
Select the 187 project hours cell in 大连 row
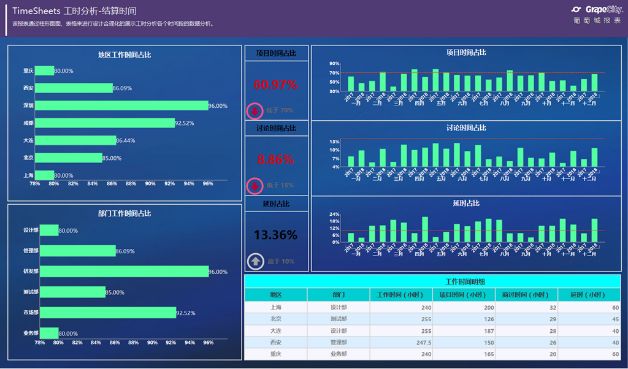click(464, 331)
